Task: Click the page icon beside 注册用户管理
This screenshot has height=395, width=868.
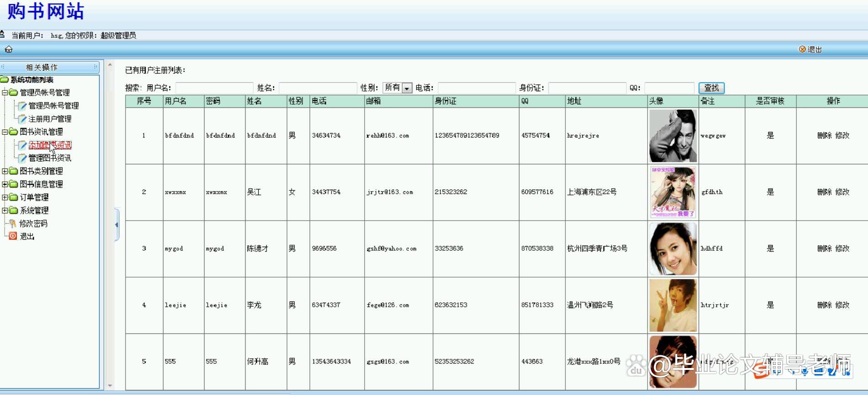Action: [x=22, y=119]
